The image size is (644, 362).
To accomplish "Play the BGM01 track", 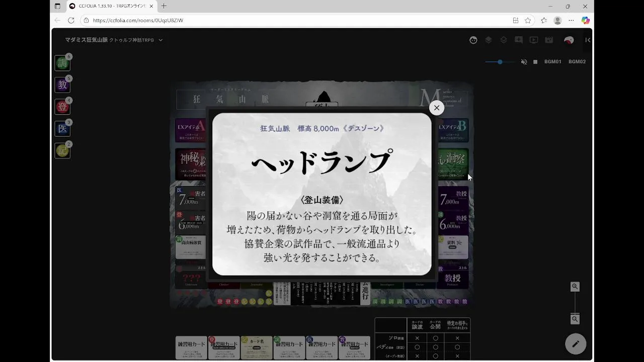I will pos(552,62).
